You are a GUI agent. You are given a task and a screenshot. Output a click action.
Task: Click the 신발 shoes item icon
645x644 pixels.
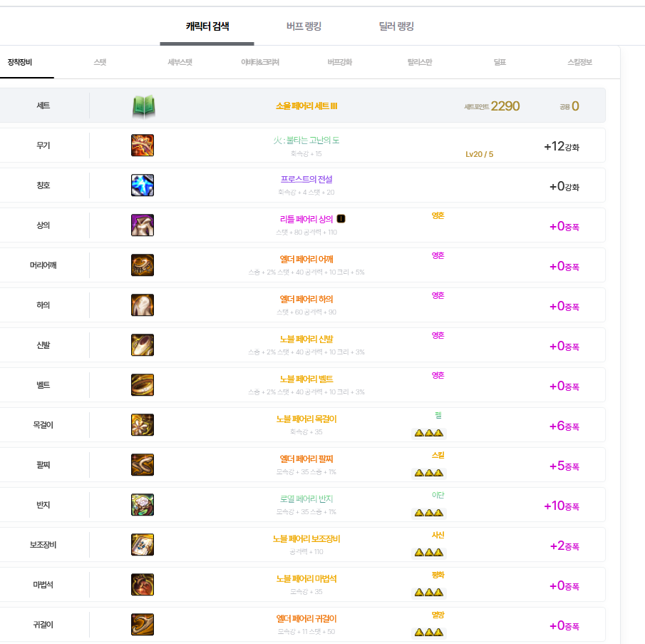coord(143,345)
